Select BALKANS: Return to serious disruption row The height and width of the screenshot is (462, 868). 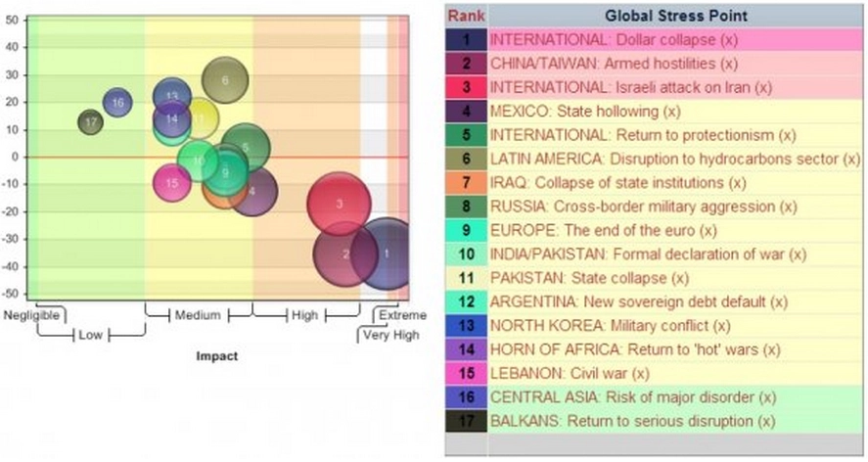(x=675, y=421)
